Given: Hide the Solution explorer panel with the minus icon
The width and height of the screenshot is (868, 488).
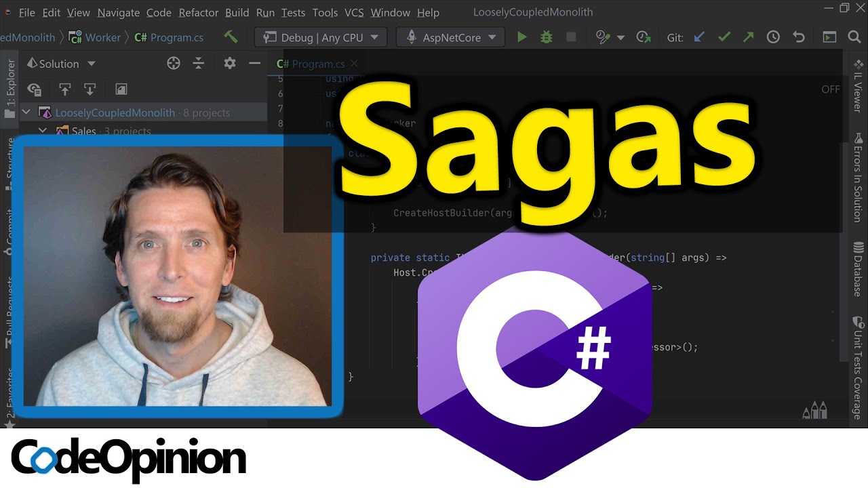Looking at the screenshot, I should pyautogui.click(x=255, y=63).
